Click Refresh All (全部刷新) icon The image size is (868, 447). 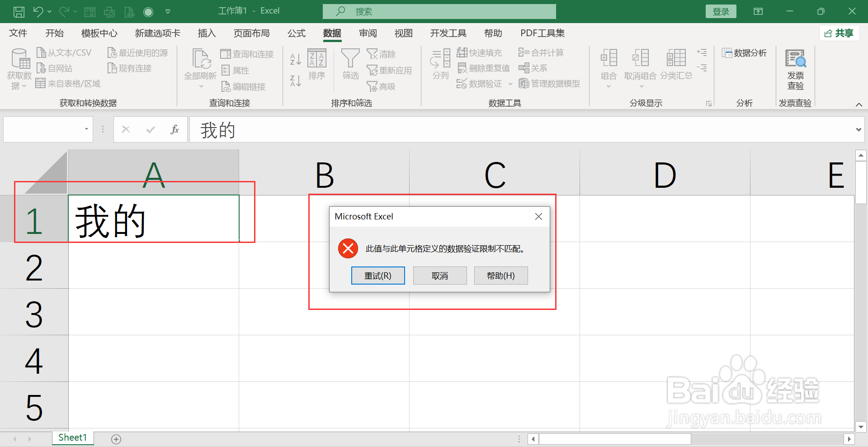click(x=200, y=59)
